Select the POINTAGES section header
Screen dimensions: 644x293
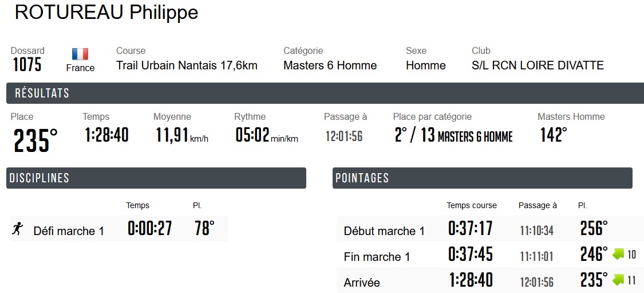coord(482,178)
